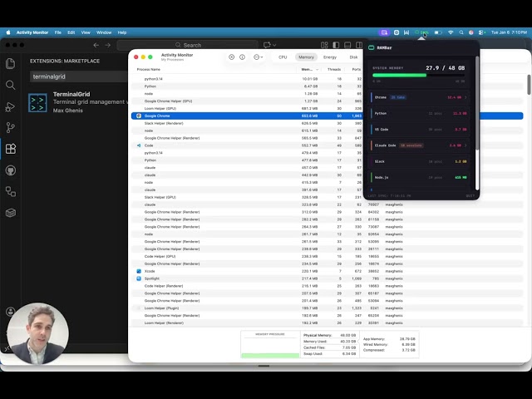Click RAMBar menu bar icon
The image size is (532, 399).
421,32
